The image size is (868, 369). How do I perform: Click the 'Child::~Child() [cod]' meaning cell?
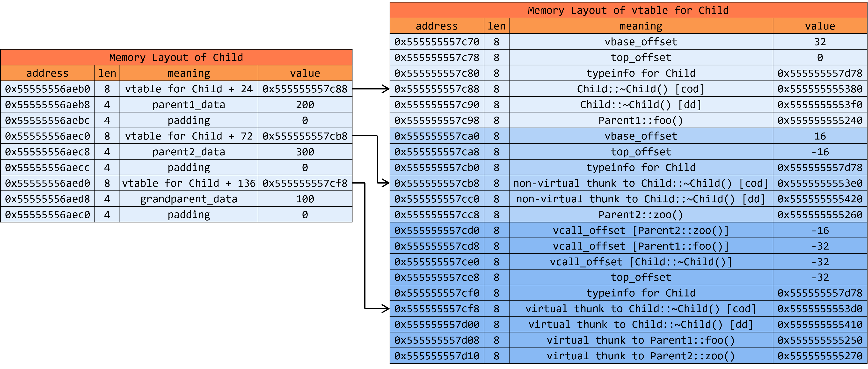641,89
